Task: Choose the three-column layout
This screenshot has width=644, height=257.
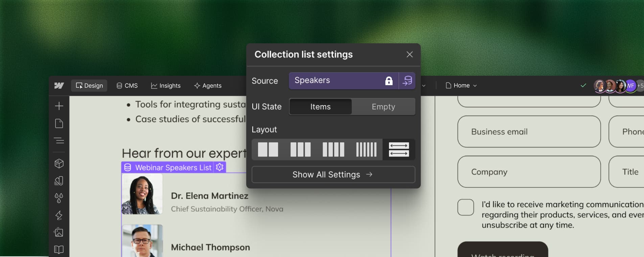Action: point(300,149)
